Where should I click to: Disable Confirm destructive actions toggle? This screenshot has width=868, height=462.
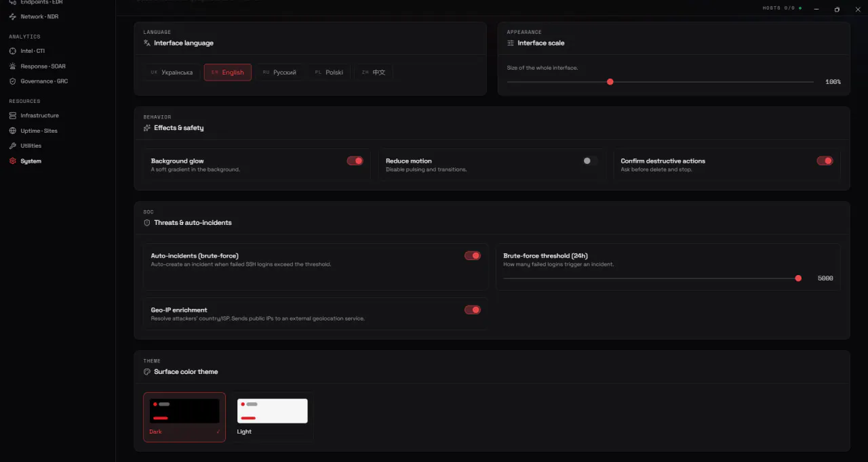pos(825,161)
